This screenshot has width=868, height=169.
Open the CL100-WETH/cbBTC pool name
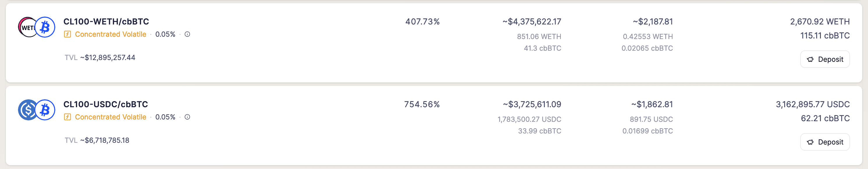pos(106,22)
